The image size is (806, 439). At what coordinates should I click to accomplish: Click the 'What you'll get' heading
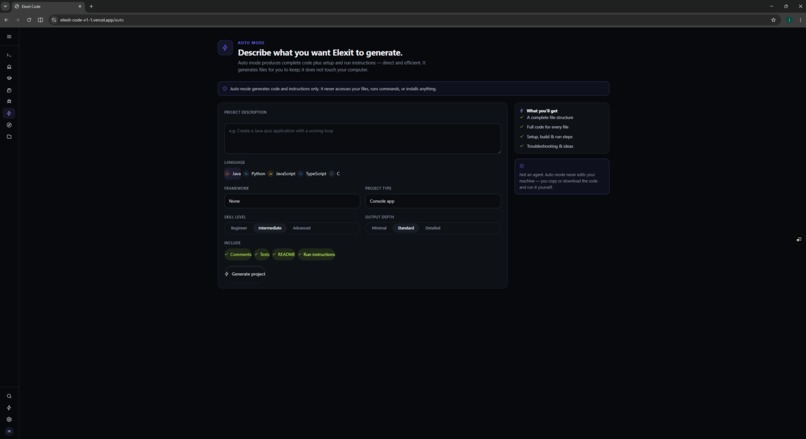click(x=542, y=111)
